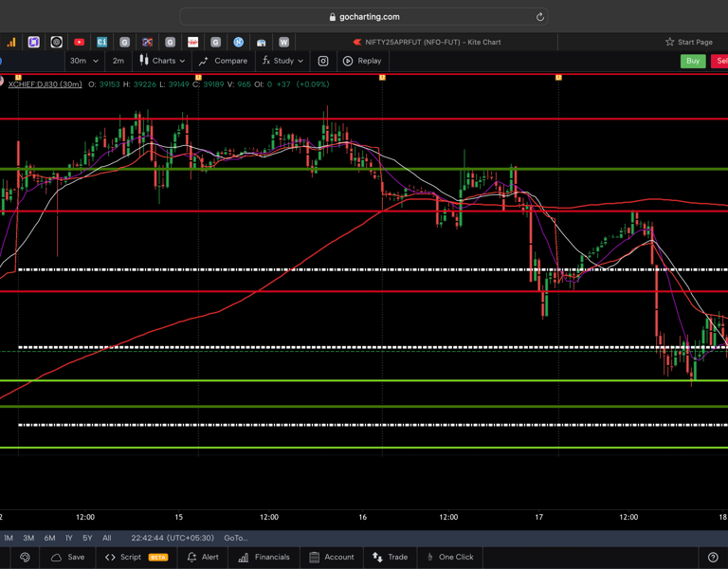Open the YouTube pinned tab
Image resolution: width=728 pixels, height=569 pixels.
[79, 43]
